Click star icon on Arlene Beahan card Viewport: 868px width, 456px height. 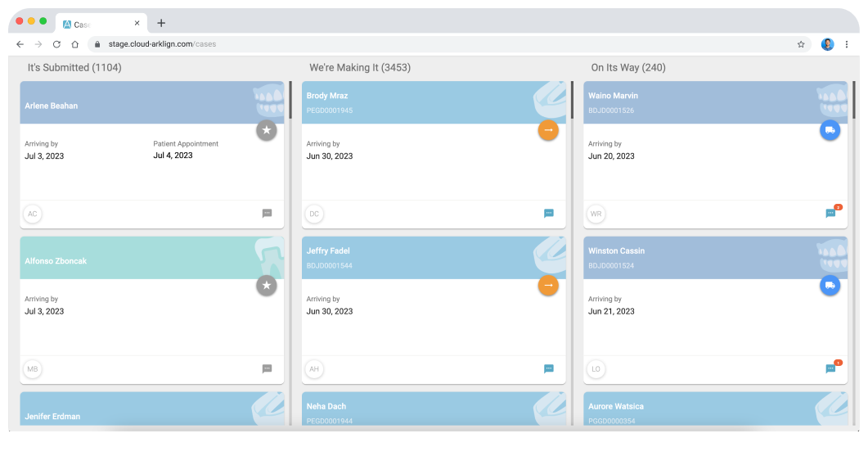point(266,130)
